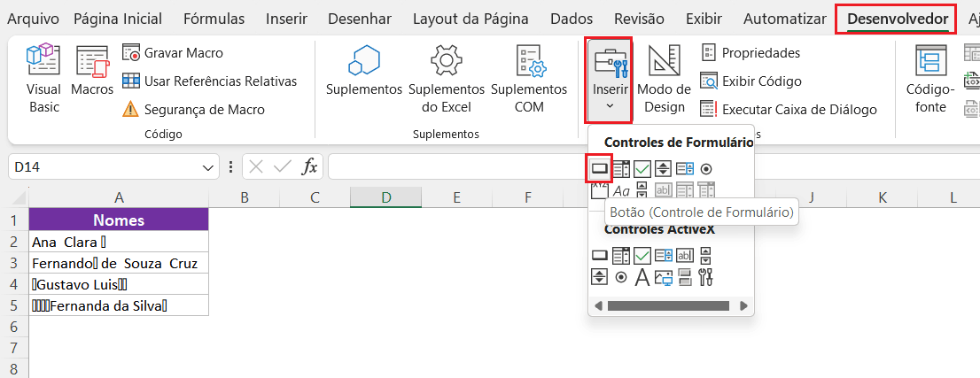This screenshot has width=980, height=378.
Task: Open the Visual Basic editor
Action: point(43,80)
